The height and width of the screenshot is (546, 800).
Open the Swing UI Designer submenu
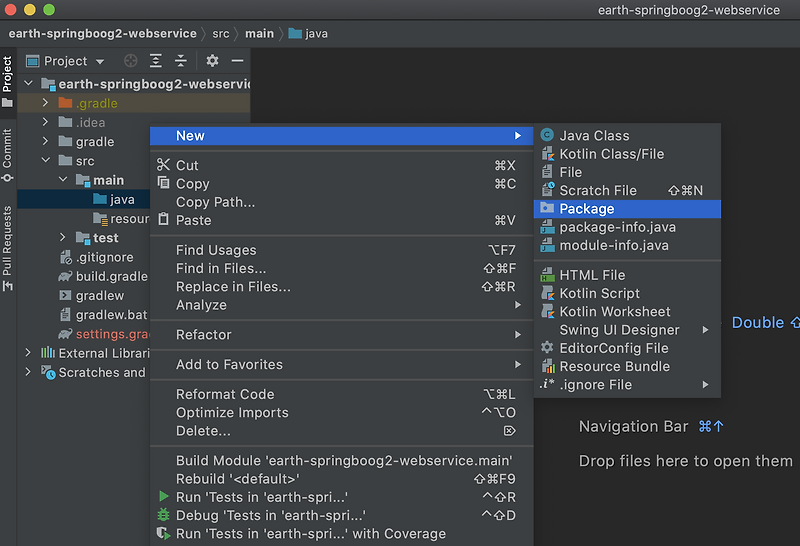pyautogui.click(x=619, y=330)
